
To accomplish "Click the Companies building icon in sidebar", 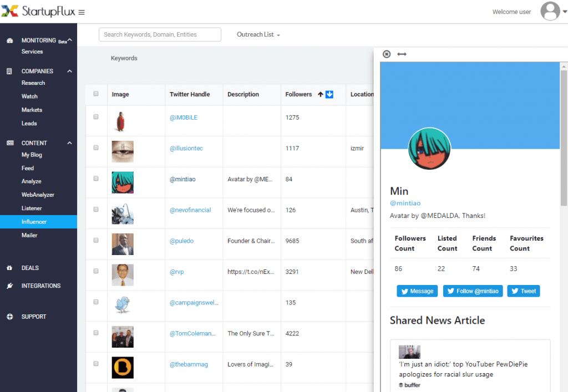I will (x=9, y=72).
